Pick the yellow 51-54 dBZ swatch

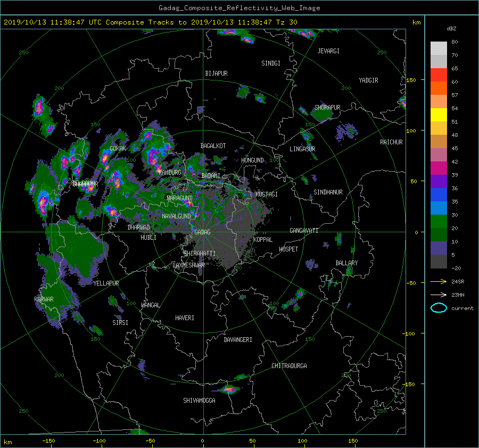[439, 115]
